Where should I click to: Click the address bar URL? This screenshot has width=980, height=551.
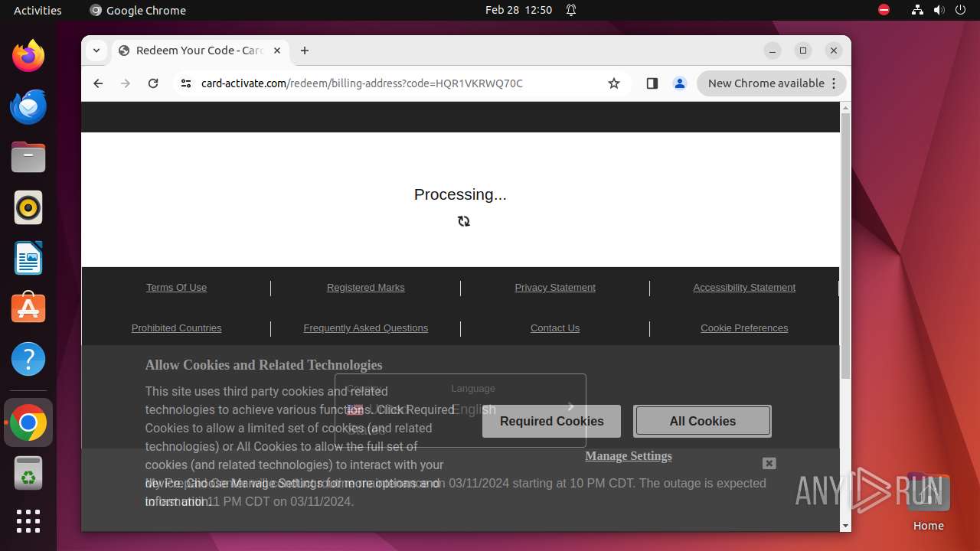click(x=361, y=83)
